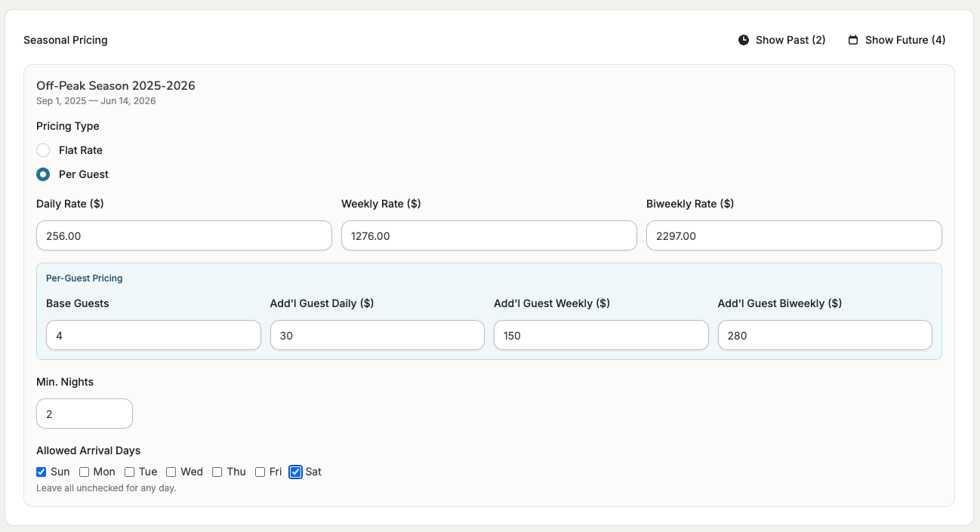Show past seasons (2)
Screen dimensions: 980x532
click(x=782, y=40)
